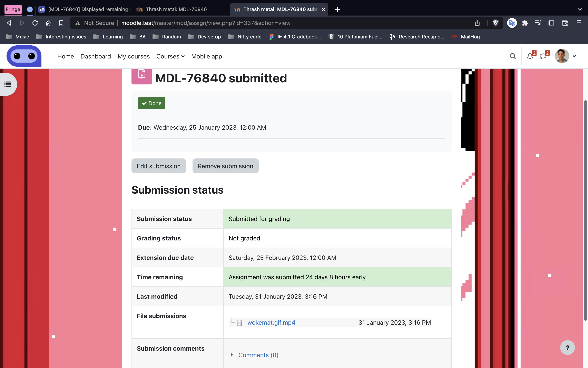
Task: Go to browser home page
Action: 48,23
